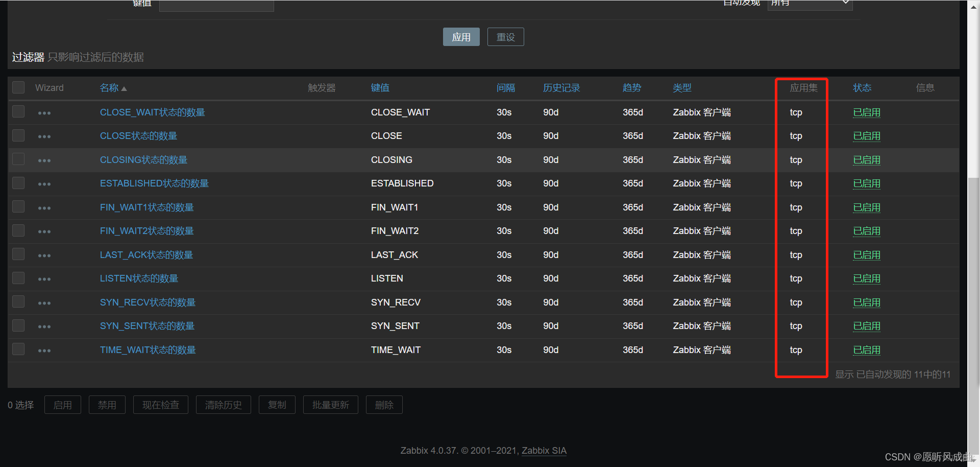
Task: Select the SYN_SENT row checkbox
Action: (18, 325)
